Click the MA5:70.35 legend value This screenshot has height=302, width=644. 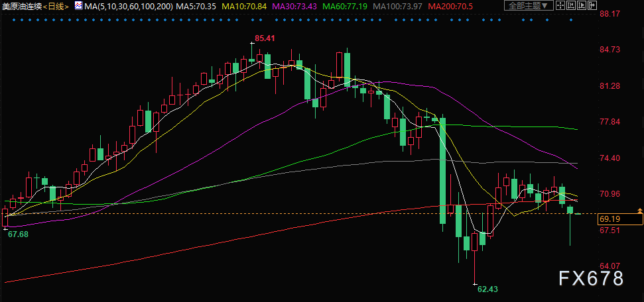196,6
